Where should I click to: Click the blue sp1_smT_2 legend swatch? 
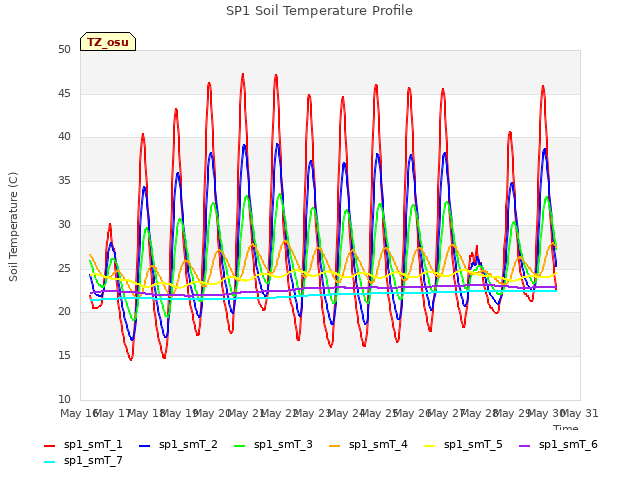point(144,446)
